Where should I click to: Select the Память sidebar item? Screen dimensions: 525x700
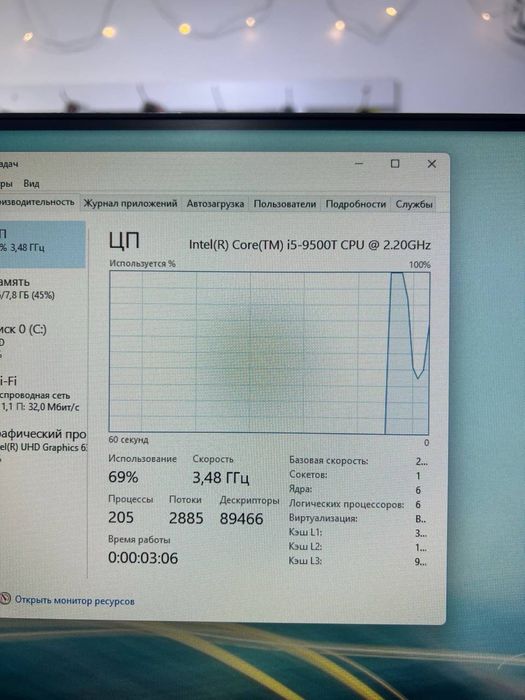coord(42,288)
